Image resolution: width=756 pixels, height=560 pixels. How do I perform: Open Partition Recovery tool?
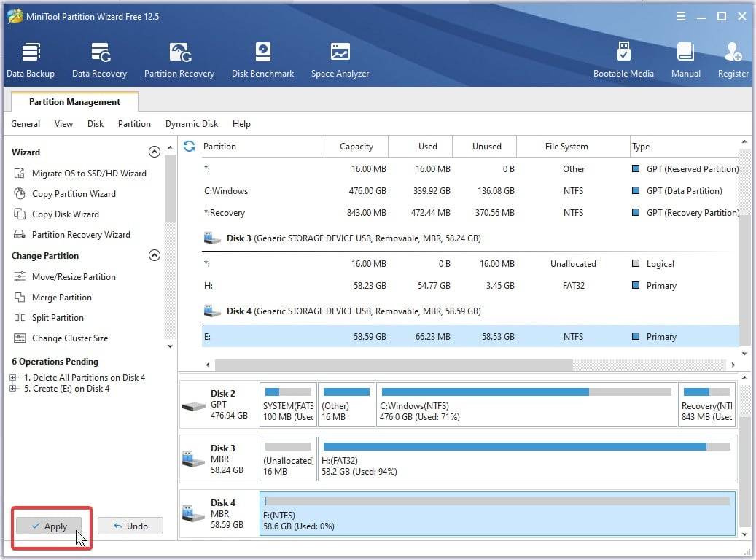179,60
